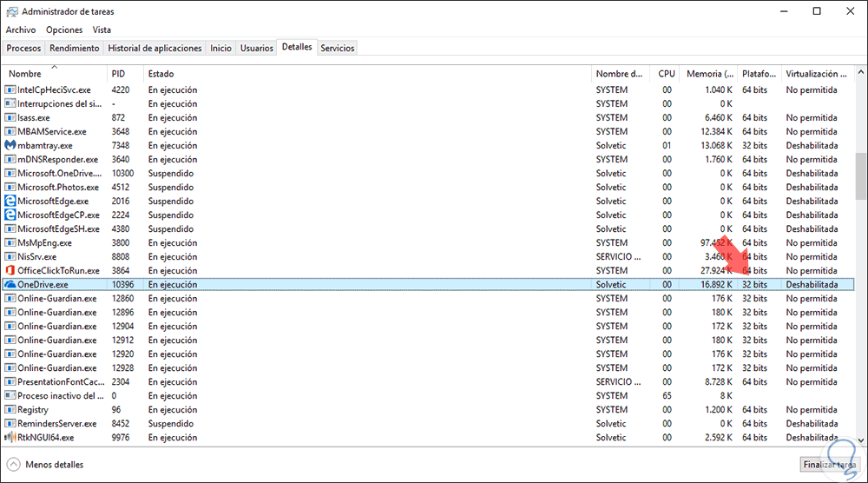Click the scrollbar up arrow
This screenshot has width=868, height=483.
coord(861,72)
